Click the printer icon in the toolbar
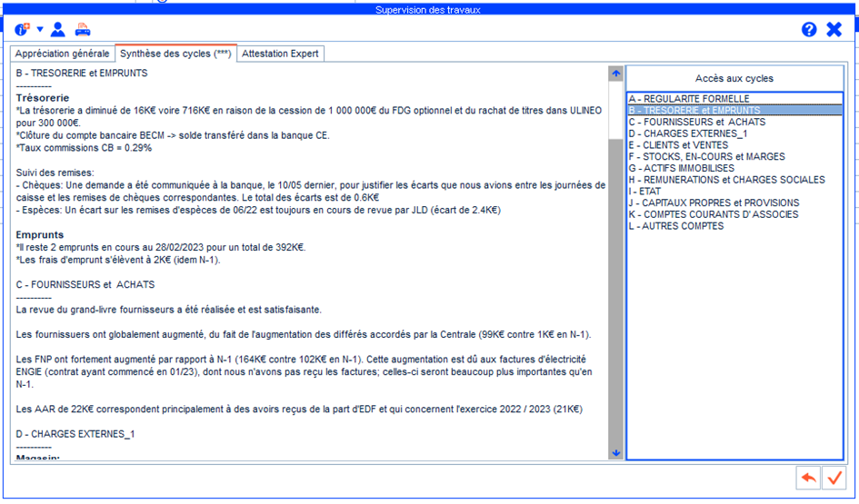This screenshot has height=504, width=859. click(82, 29)
